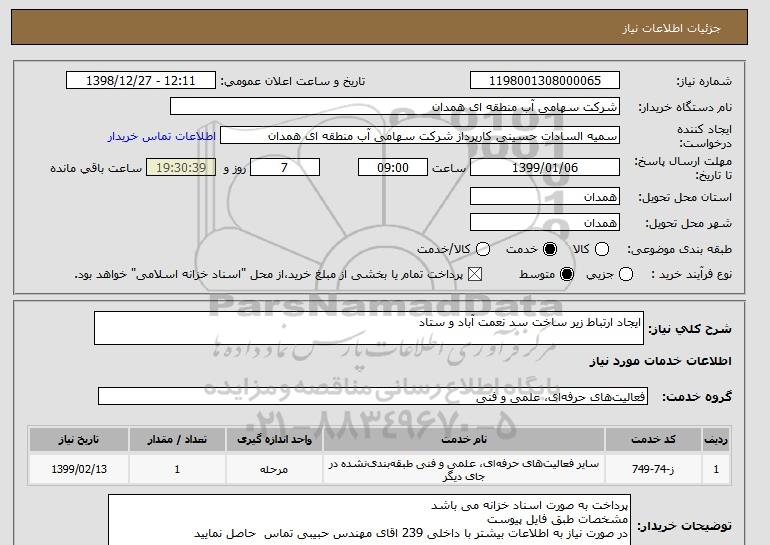770x545 pixels.
Task: Click the remaining days field showing 7
Action: (x=285, y=167)
